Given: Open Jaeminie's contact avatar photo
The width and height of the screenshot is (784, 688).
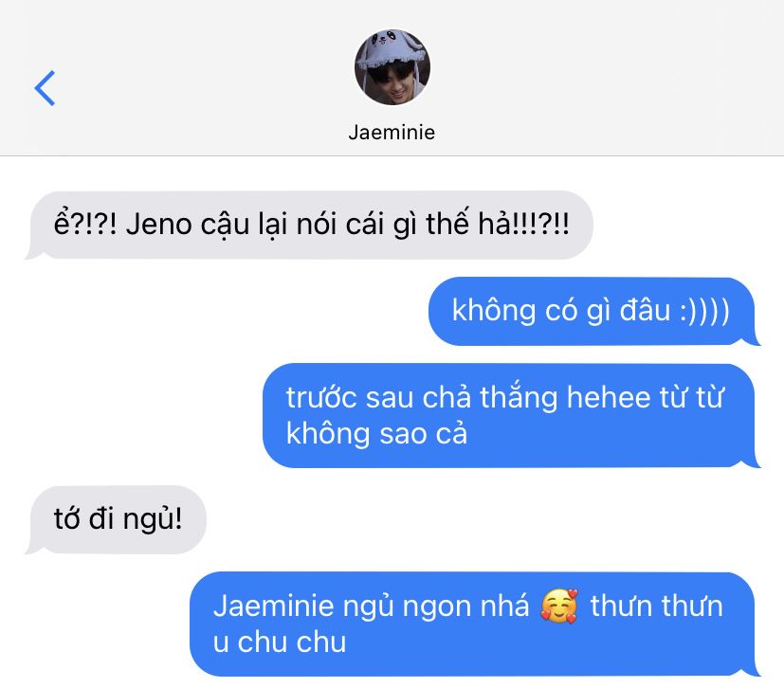Looking at the screenshot, I should pos(392,67).
